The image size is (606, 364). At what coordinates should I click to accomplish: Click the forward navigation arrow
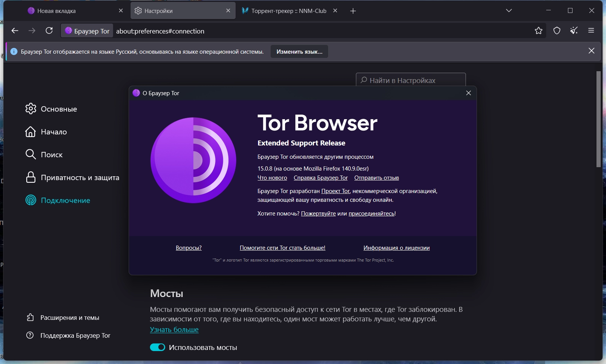coord(32,31)
